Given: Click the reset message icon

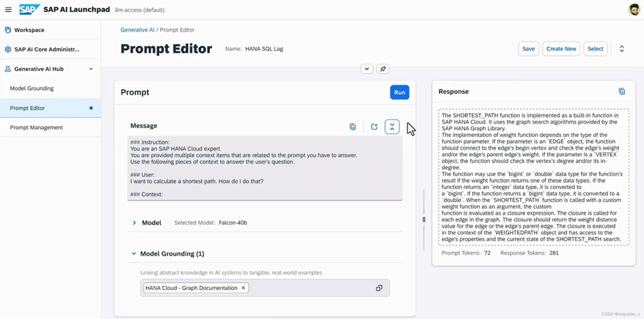Looking at the screenshot, I should (x=374, y=127).
